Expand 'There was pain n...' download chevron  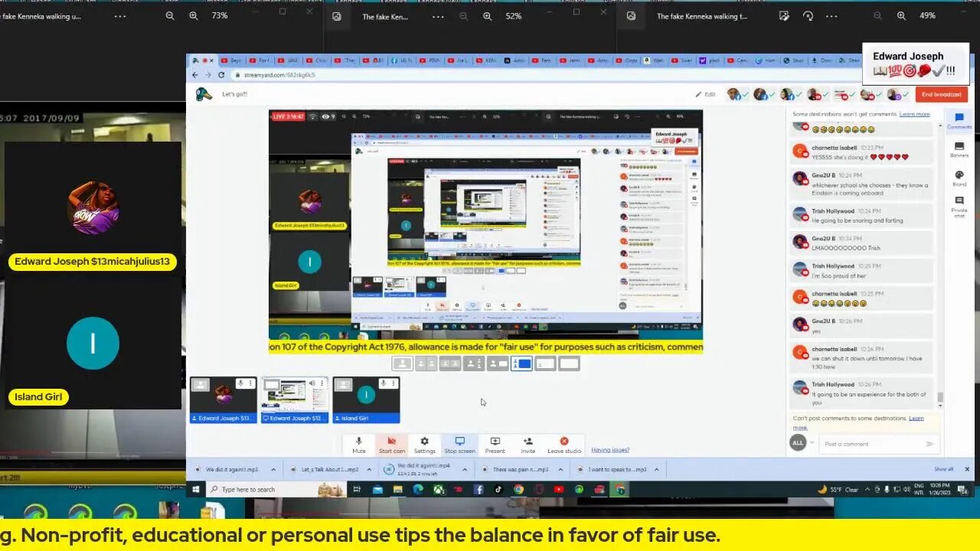point(561,469)
